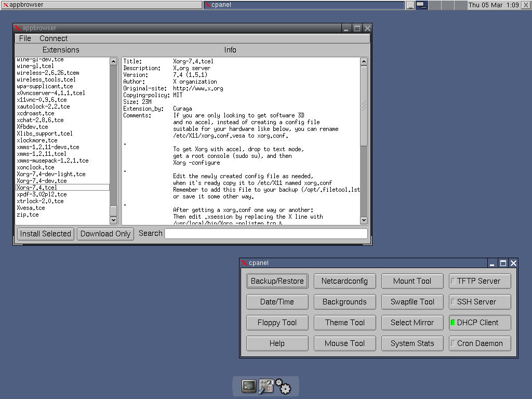Click the clock showing Thu 05 Mar

click(x=494, y=5)
